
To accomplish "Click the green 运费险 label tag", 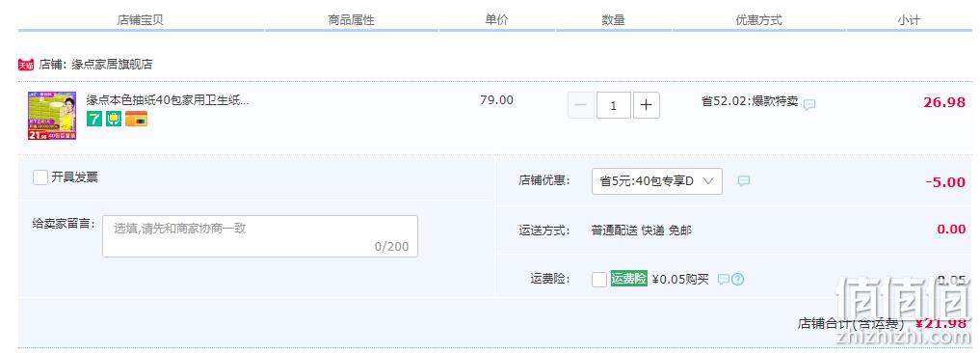I will click(628, 279).
